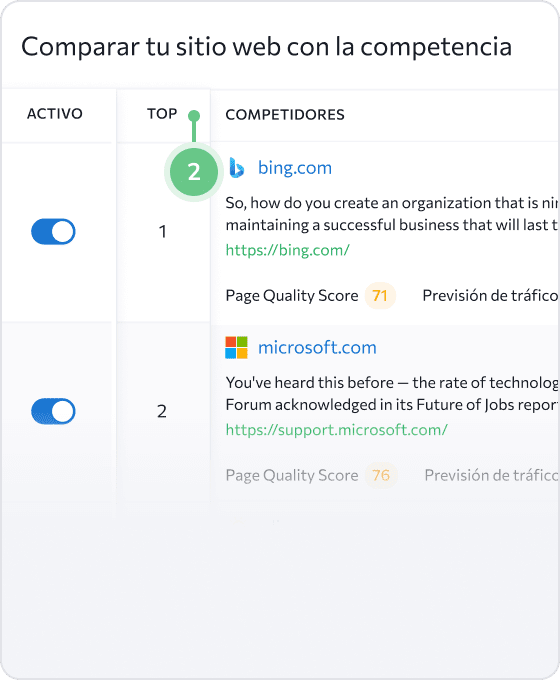
Task: Open the microsoft.com competitor link
Action: (317, 347)
